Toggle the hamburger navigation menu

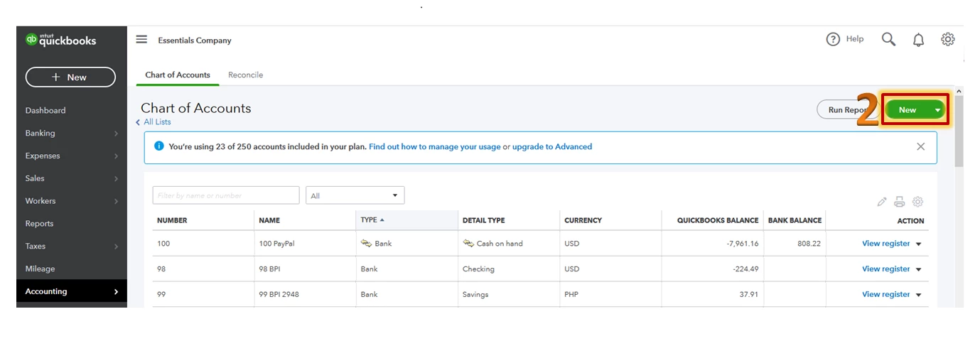click(x=141, y=40)
